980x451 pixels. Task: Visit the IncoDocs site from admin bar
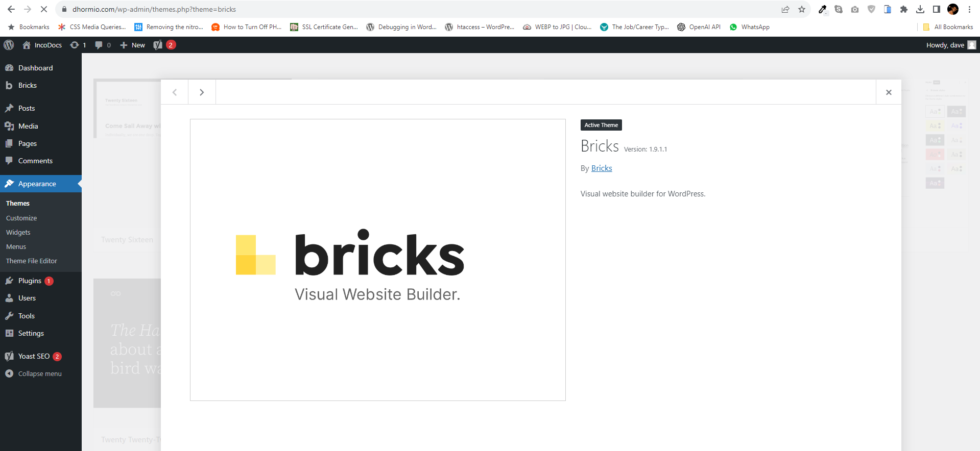(42, 45)
